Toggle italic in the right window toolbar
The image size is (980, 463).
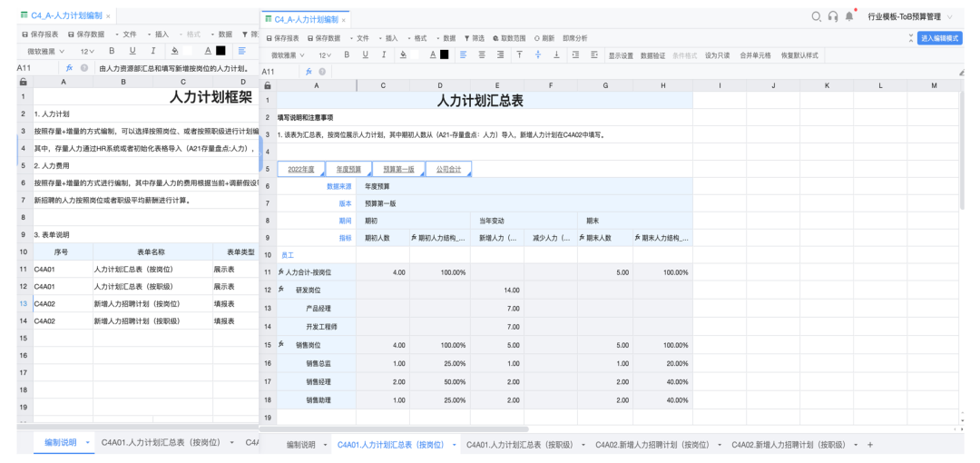385,55
